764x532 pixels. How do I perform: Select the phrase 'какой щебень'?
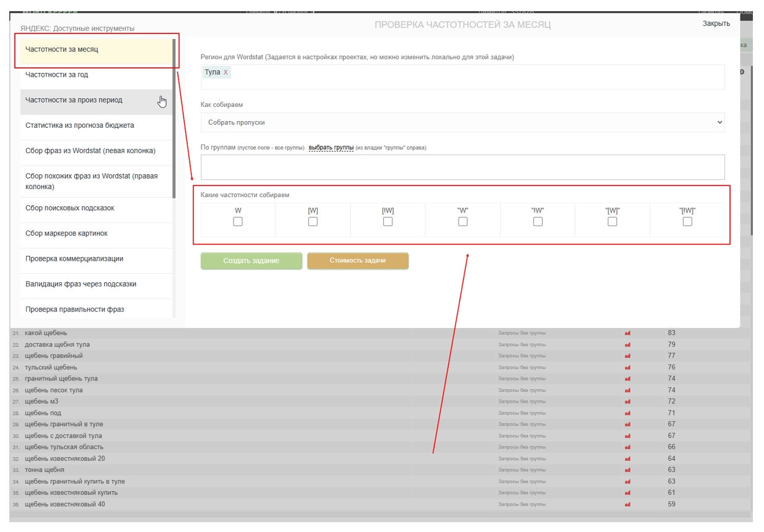click(46, 333)
